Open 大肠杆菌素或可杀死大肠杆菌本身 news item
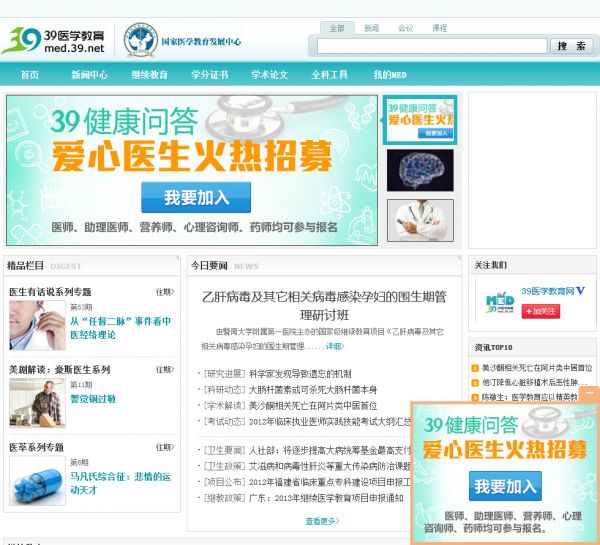 [313, 390]
